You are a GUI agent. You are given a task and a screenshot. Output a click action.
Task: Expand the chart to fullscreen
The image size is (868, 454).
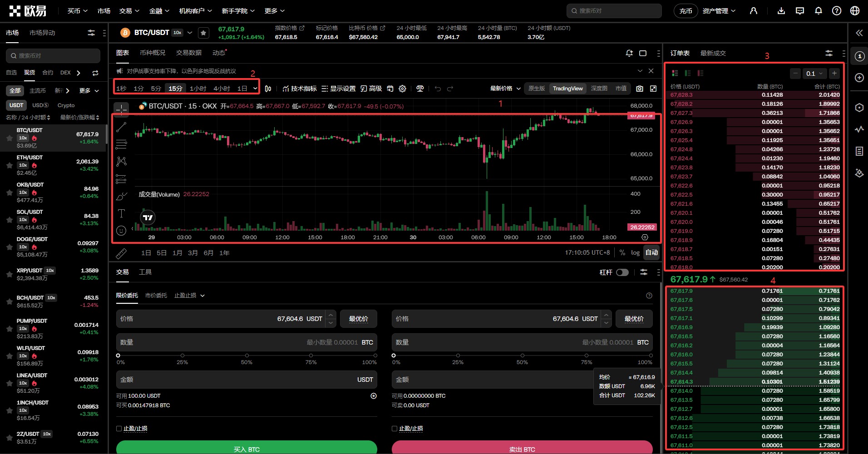(653, 89)
